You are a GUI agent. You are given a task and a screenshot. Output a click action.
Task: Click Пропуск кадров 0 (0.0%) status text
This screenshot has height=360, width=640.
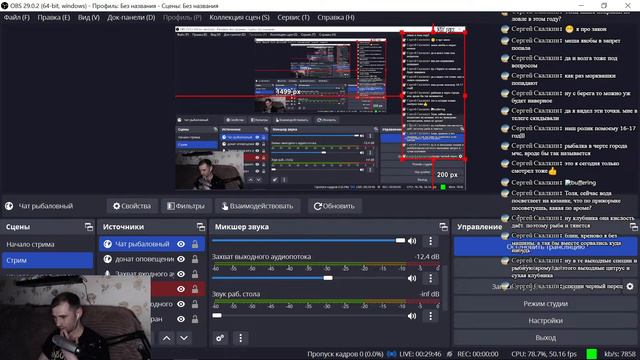tap(345, 354)
